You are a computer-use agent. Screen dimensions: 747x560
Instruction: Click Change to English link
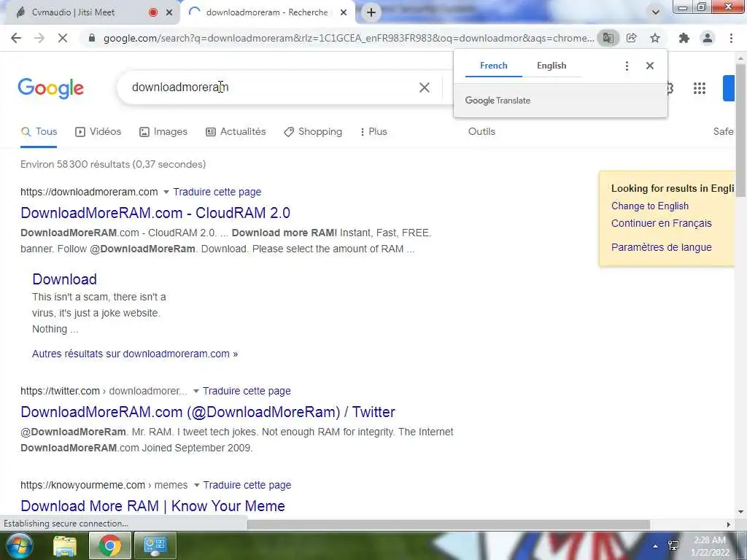click(650, 206)
